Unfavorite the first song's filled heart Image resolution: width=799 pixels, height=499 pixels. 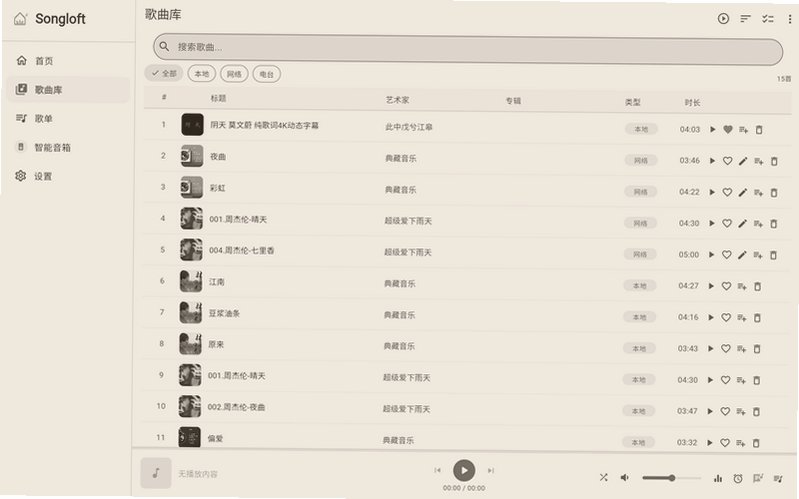coord(728,129)
